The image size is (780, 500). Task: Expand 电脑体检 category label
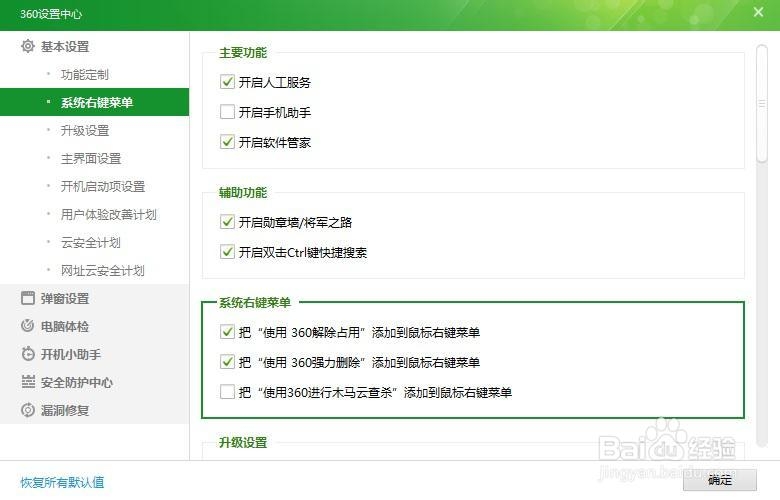65,326
